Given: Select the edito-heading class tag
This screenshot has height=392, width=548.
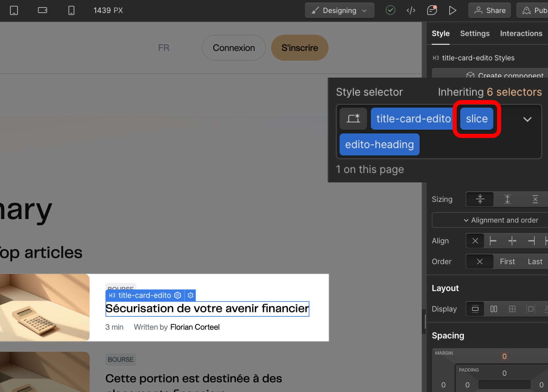Looking at the screenshot, I should click(x=379, y=144).
